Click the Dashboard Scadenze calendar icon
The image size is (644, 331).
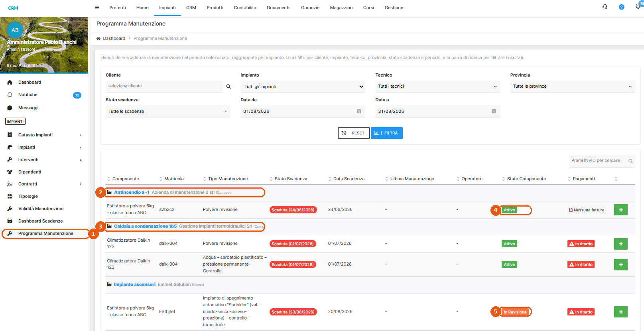pyautogui.click(x=10, y=221)
